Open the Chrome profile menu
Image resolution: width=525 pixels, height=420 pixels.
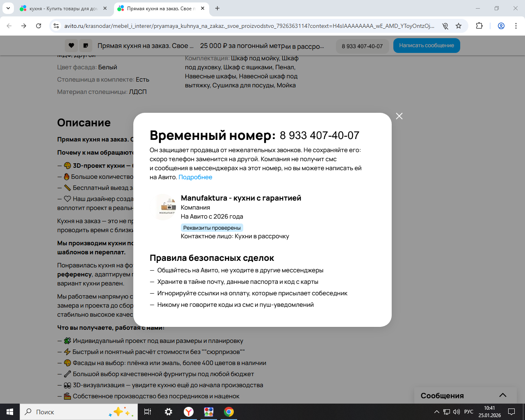[501, 26]
